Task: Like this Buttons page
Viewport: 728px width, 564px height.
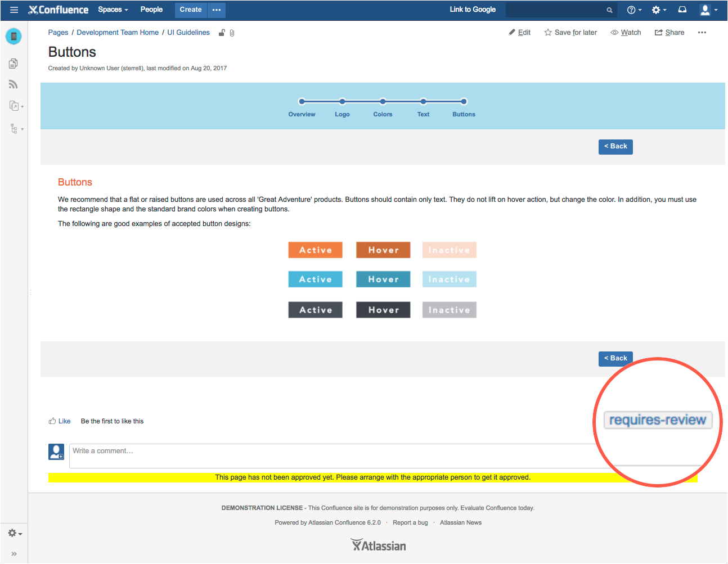Action: [60, 421]
